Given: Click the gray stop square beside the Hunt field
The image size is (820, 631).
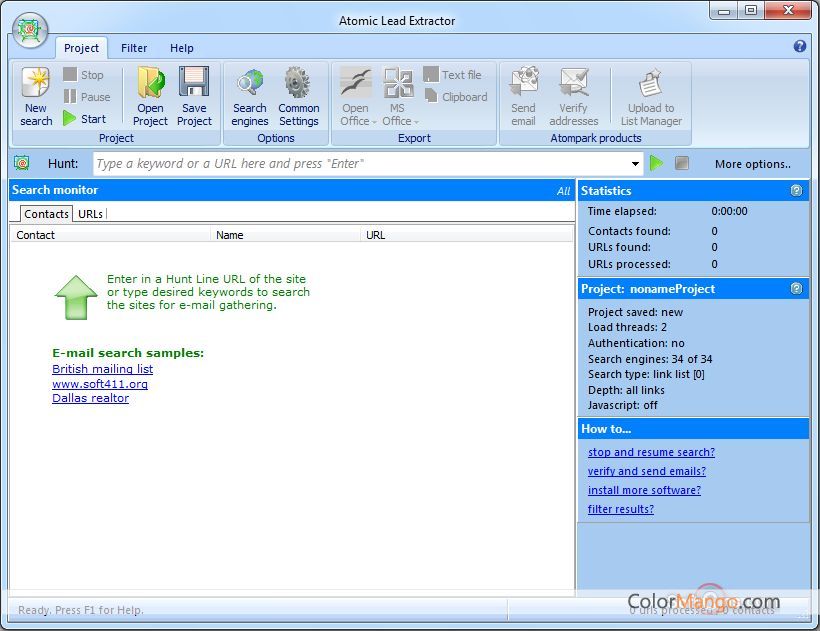Looking at the screenshot, I should point(681,163).
